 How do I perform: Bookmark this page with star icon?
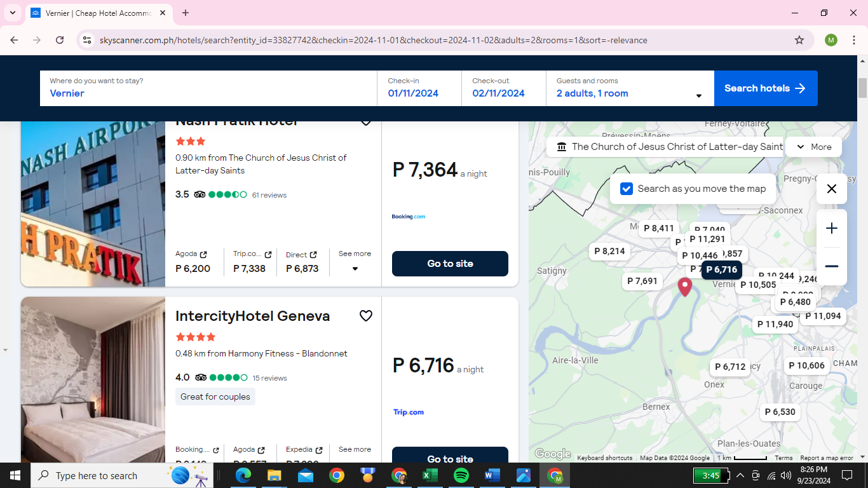pos(799,40)
